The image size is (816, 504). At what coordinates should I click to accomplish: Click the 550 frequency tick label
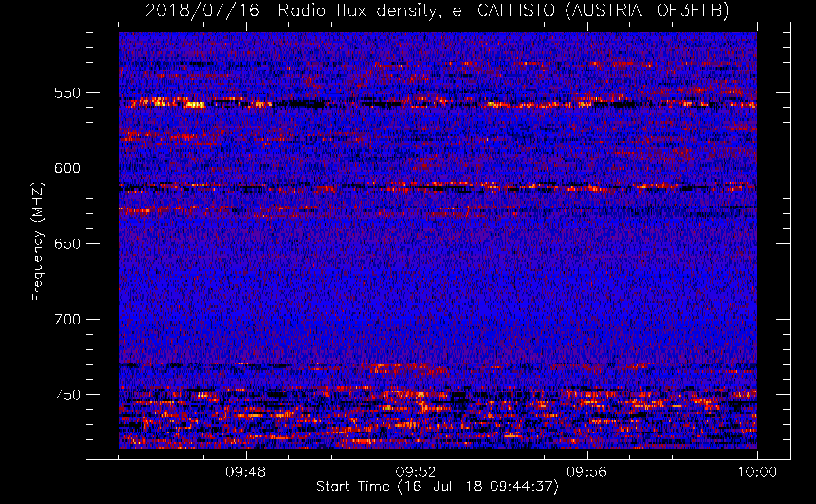pos(68,93)
